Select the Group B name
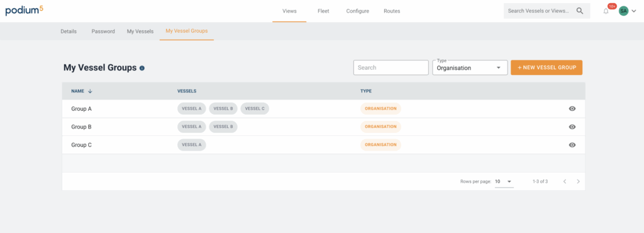This screenshot has width=644, height=233. click(81, 127)
